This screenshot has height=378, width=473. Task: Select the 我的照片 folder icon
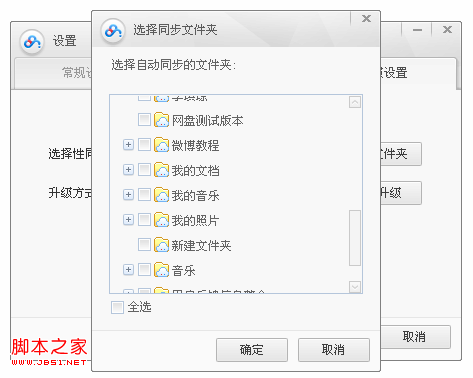click(x=162, y=220)
